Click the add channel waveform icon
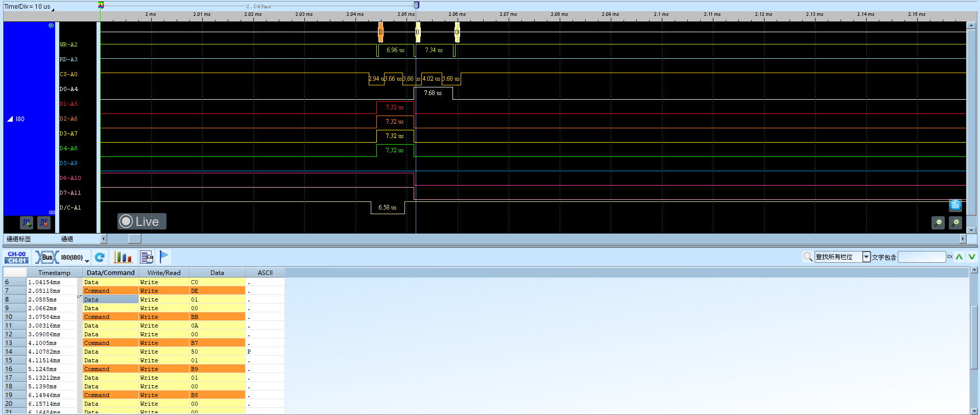The width and height of the screenshot is (980, 415). [27, 223]
